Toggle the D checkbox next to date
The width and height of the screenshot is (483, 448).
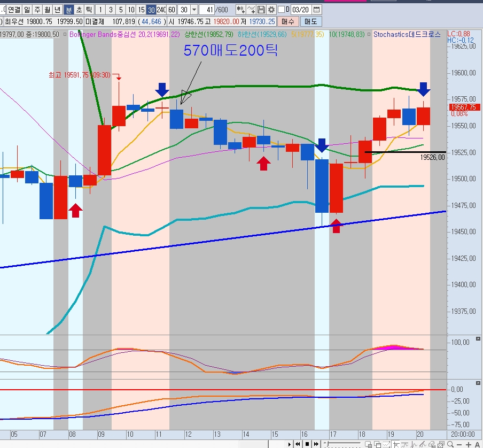pos(282,10)
